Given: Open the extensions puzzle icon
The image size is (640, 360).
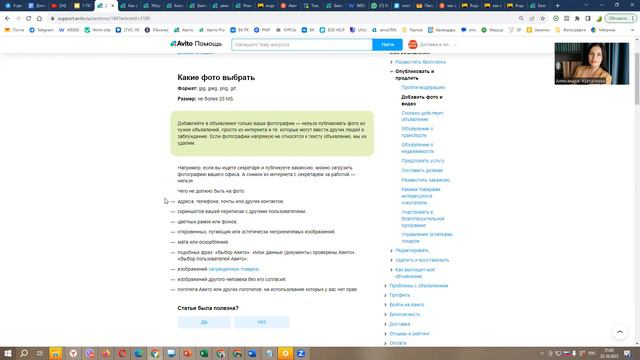Looking at the screenshot, I should (x=577, y=18).
